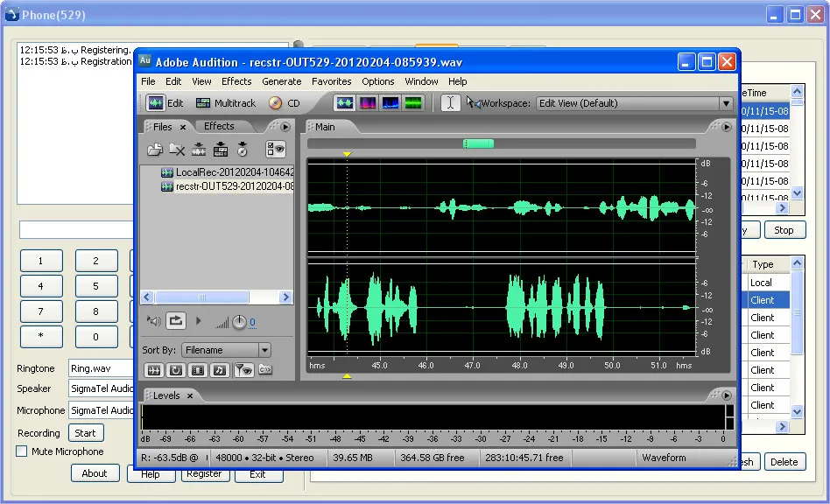The image size is (830, 504).
Task: Close the Files panel tab
Action: click(x=183, y=128)
